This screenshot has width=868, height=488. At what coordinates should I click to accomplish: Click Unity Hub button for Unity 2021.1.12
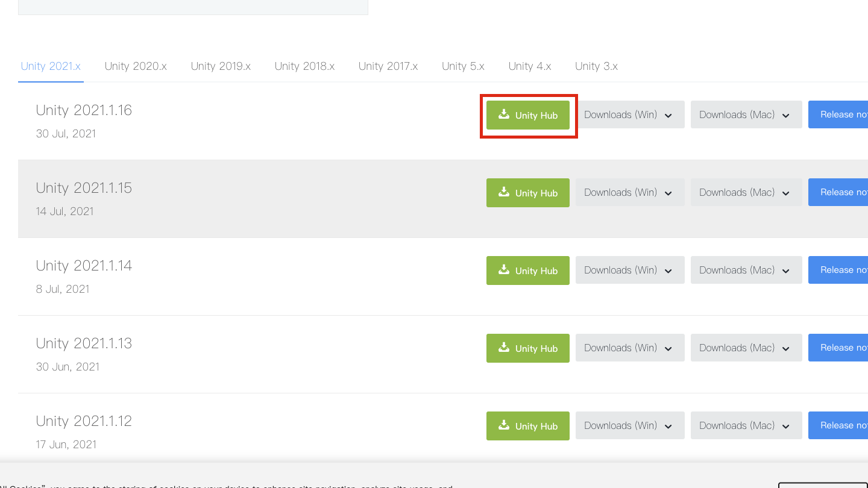point(528,426)
